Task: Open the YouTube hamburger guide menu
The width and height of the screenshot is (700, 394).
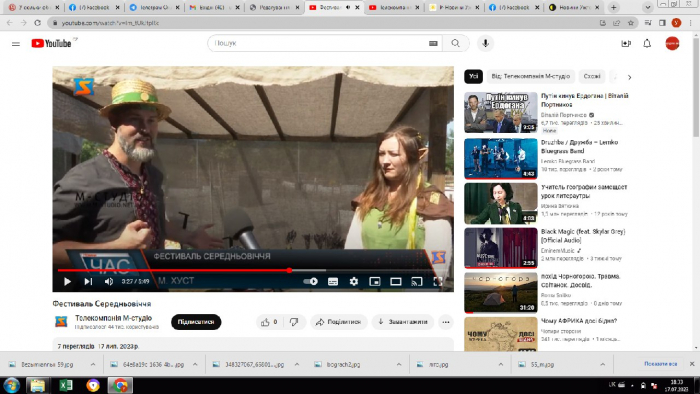Action: (x=16, y=44)
